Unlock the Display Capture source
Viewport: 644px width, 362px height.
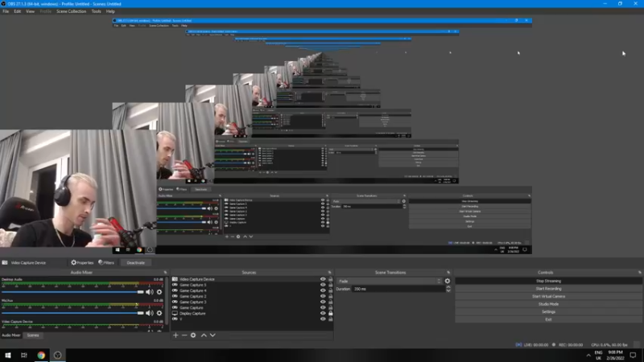coord(330,313)
